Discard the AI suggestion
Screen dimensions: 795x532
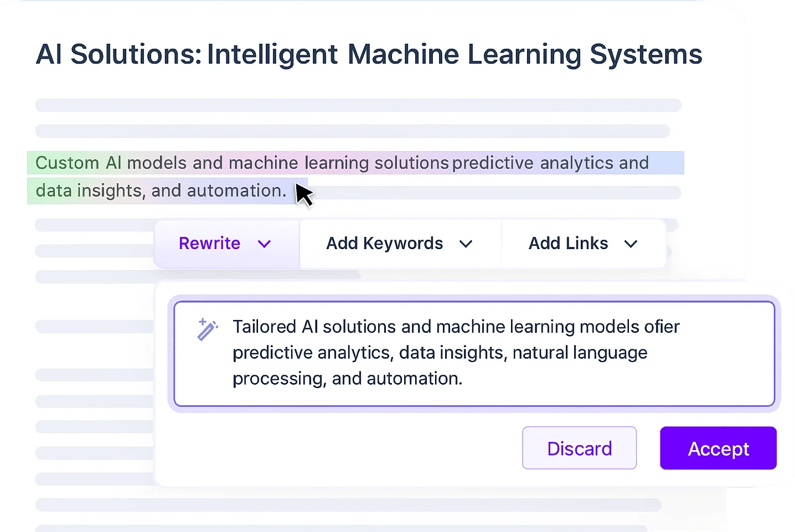[579, 448]
